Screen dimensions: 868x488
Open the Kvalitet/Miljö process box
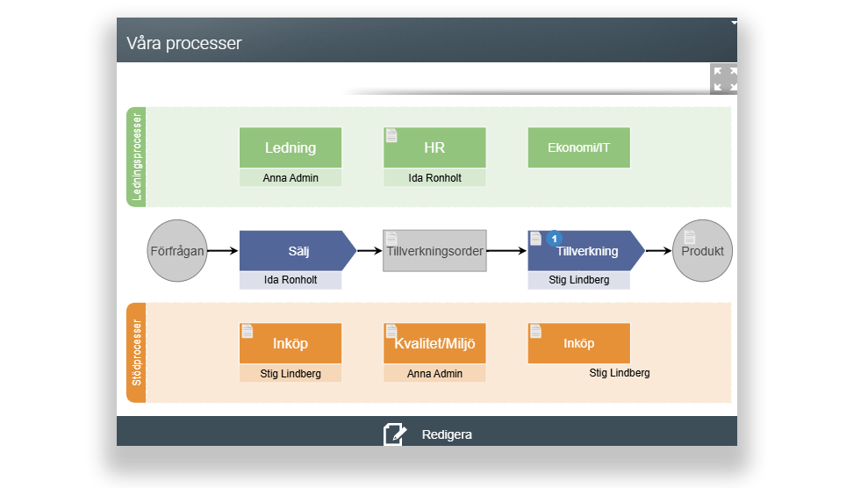(x=434, y=343)
